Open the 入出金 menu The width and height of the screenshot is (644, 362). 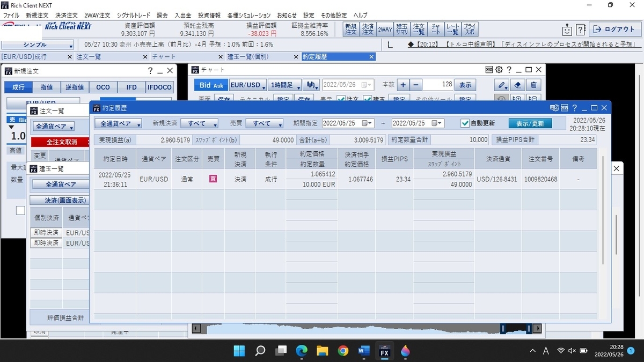tap(183, 15)
